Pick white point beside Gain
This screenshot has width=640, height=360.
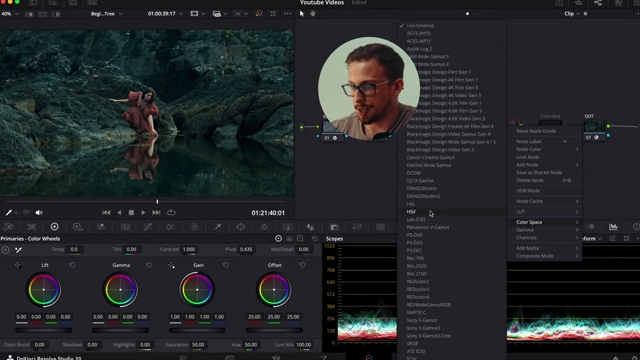tap(171, 265)
